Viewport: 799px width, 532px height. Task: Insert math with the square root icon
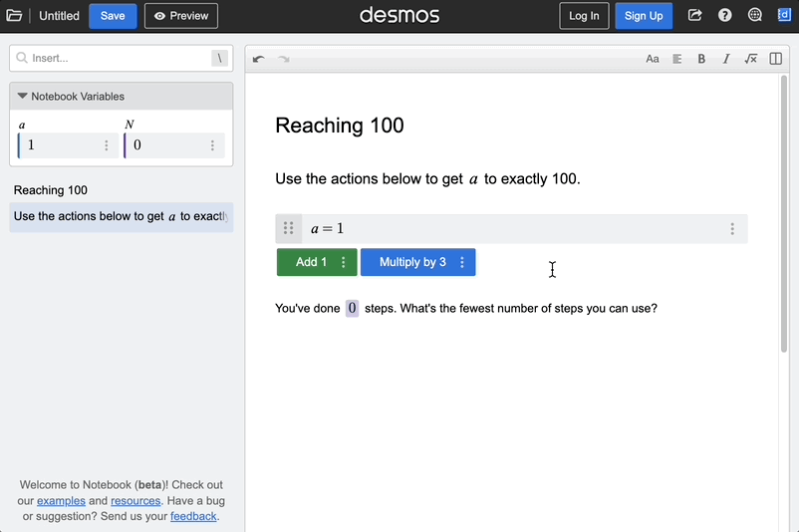[750, 59]
